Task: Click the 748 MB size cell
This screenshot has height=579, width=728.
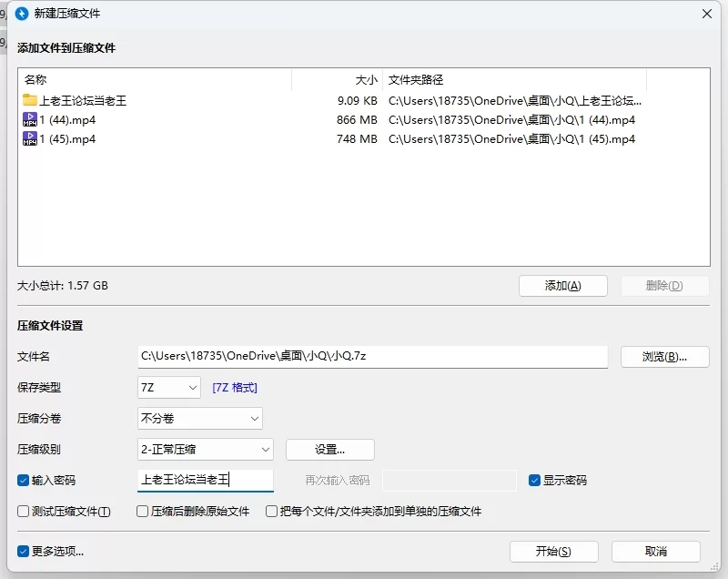Action: coord(357,138)
